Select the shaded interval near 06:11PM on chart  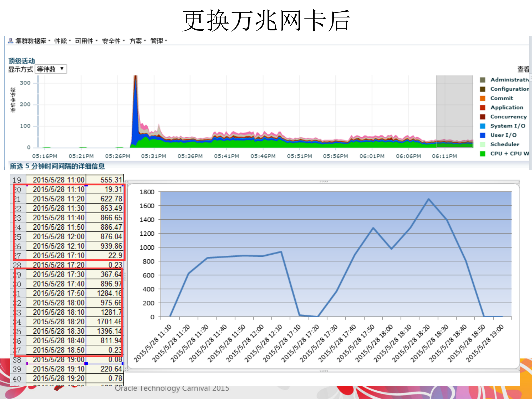[455, 111]
